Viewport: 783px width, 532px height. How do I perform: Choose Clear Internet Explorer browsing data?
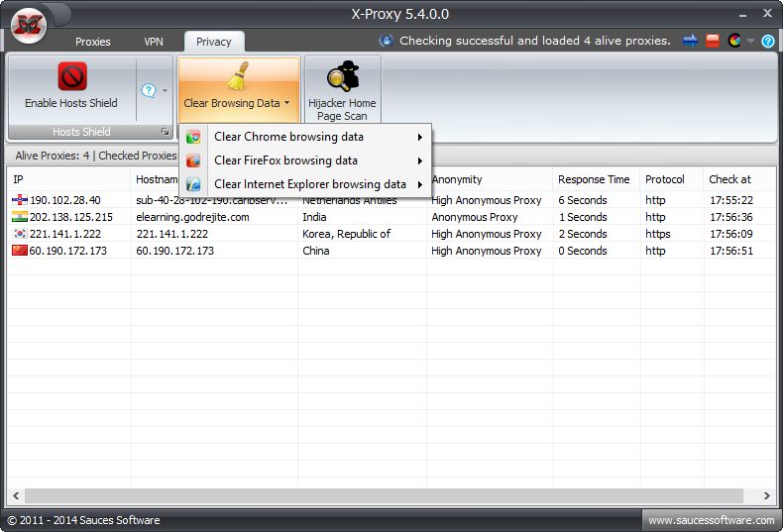pos(305,184)
